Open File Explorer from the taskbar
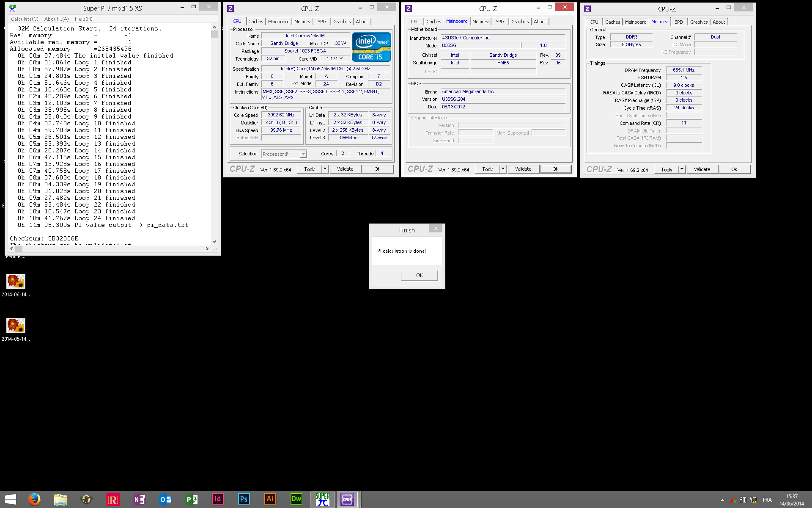 click(60, 500)
